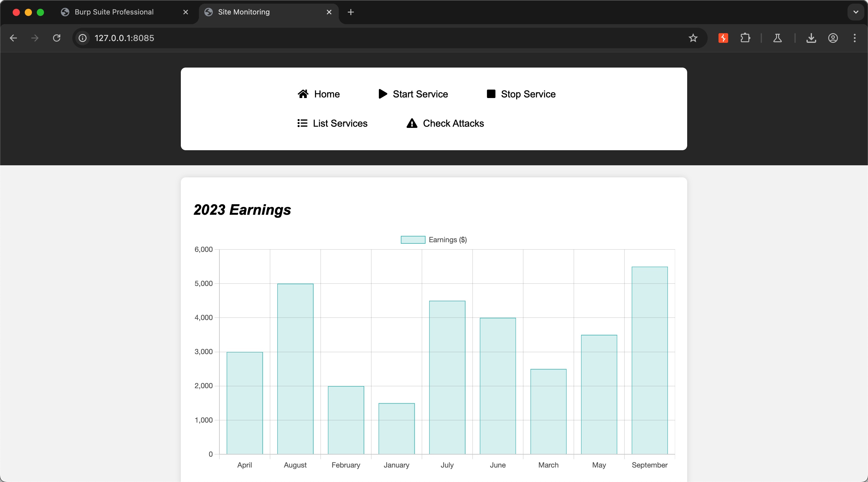Click the Home house icon
The image size is (868, 482).
point(303,94)
